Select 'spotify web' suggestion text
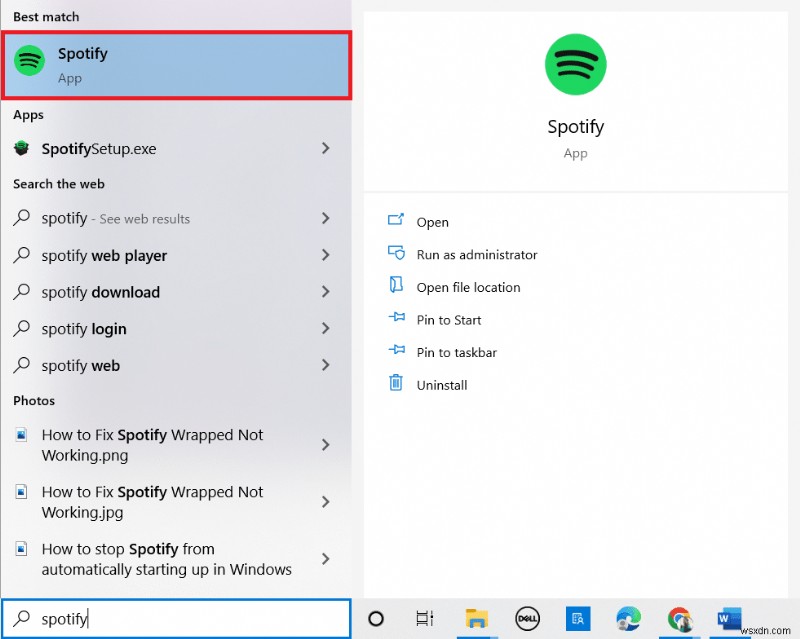The image size is (800, 639). [81, 365]
